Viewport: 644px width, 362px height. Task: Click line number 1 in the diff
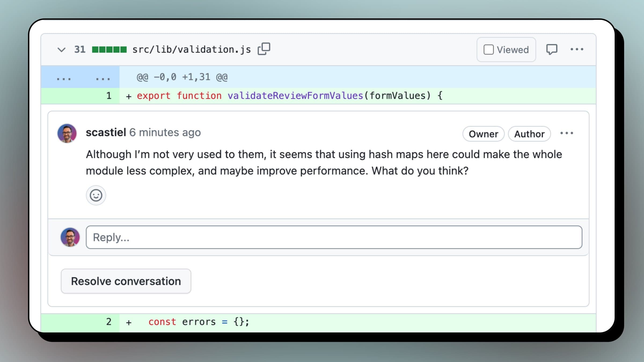(x=109, y=96)
